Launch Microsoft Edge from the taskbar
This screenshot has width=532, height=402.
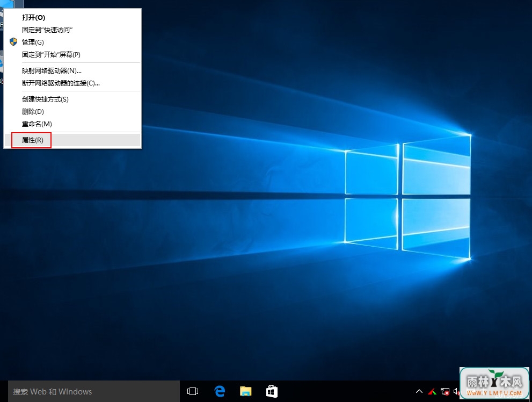pos(220,391)
